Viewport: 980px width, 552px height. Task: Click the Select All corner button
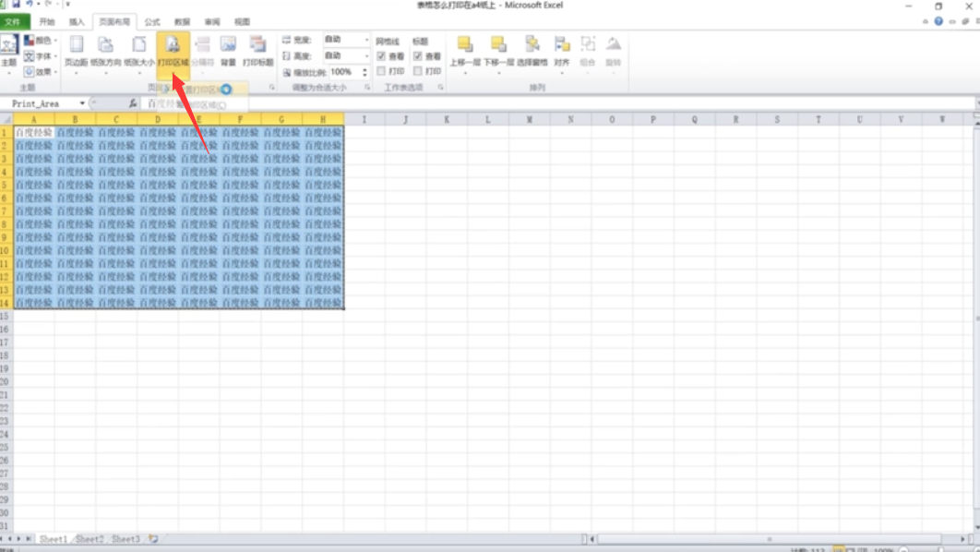point(6,119)
